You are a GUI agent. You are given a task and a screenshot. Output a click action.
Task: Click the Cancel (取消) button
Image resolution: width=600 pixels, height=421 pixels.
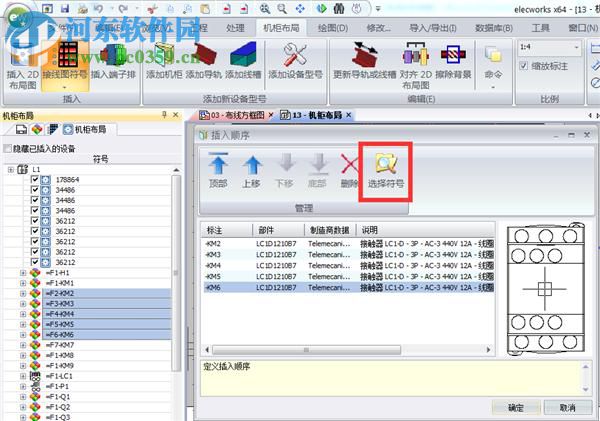point(567,408)
